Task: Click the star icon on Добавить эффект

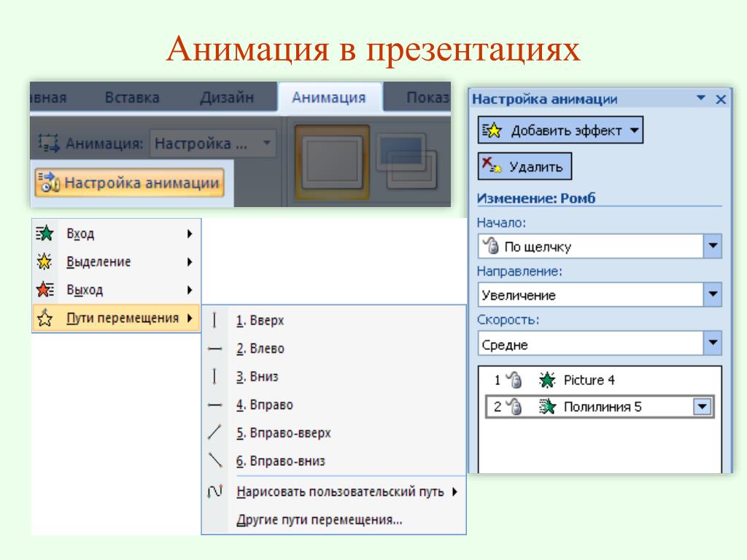Action: pos(492,130)
